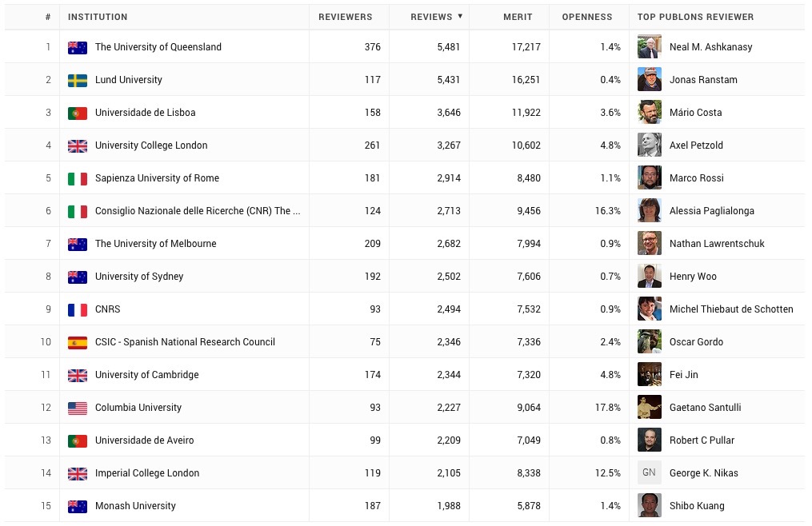
Task: Click the Top Publons Reviewer column header
Action: [695, 17]
